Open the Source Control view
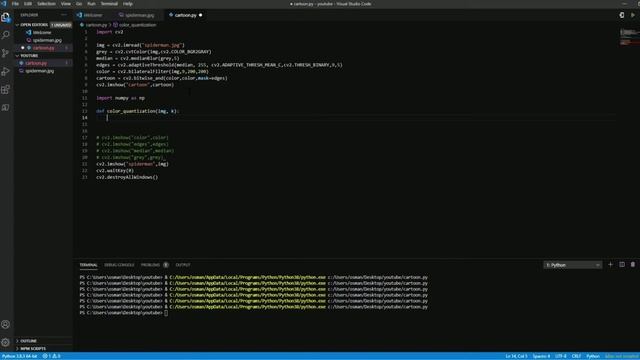Screen dimensions: 640x360 [x=6, y=53]
